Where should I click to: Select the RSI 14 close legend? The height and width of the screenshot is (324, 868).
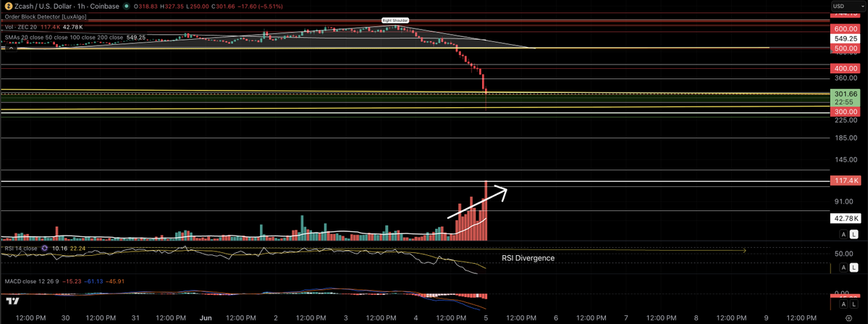(x=20, y=248)
